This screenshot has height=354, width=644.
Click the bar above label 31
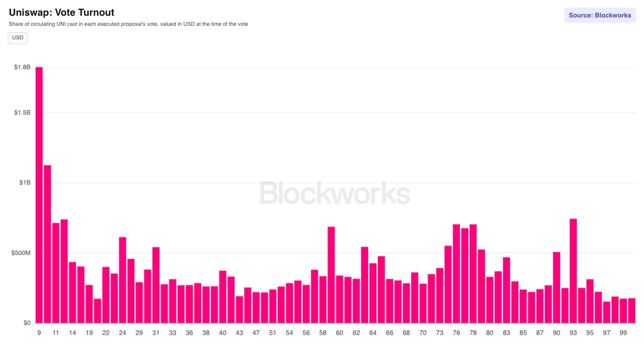click(x=156, y=285)
